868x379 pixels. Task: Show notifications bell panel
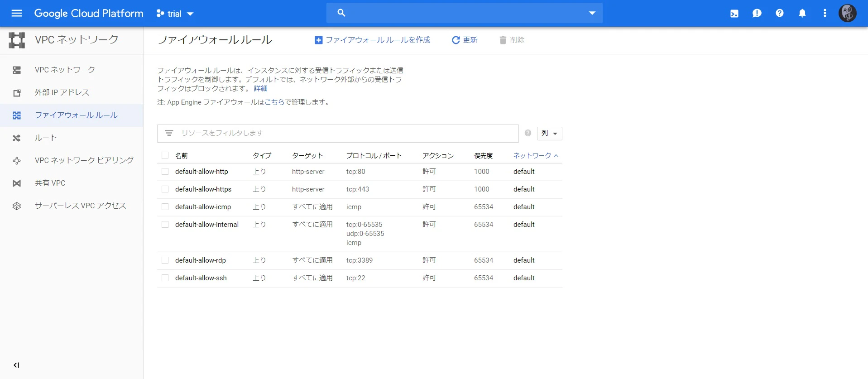802,14
